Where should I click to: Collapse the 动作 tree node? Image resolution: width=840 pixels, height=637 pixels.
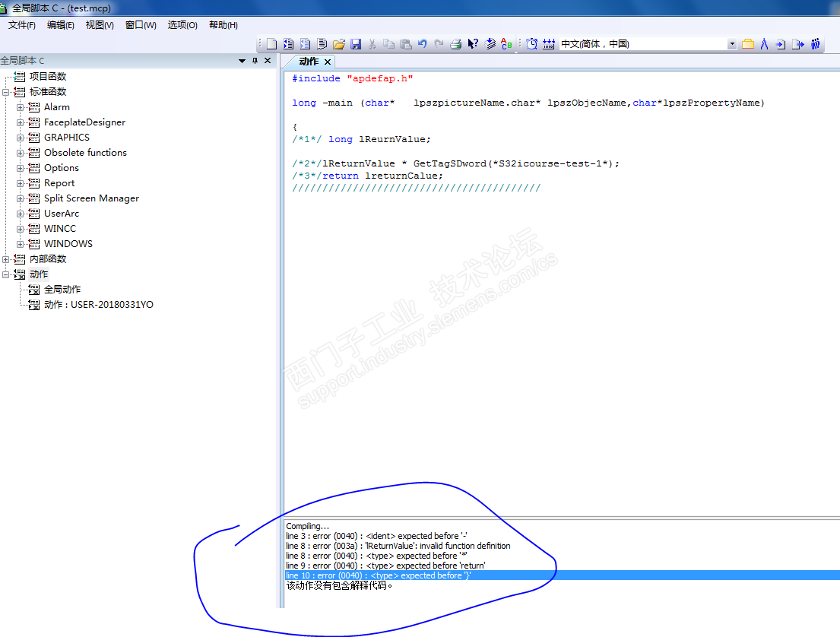(x=5, y=274)
